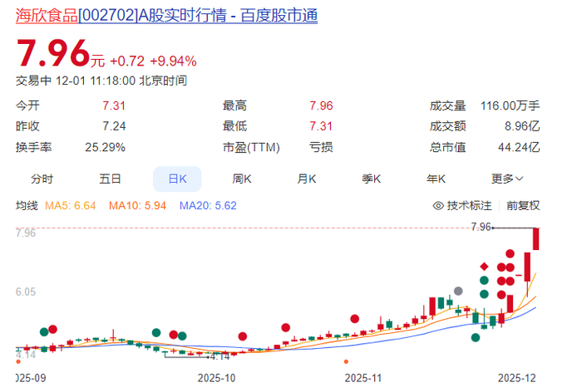Click the topmost red circle marker near December
The height and width of the screenshot is (392, 582).
pos(510,253)
